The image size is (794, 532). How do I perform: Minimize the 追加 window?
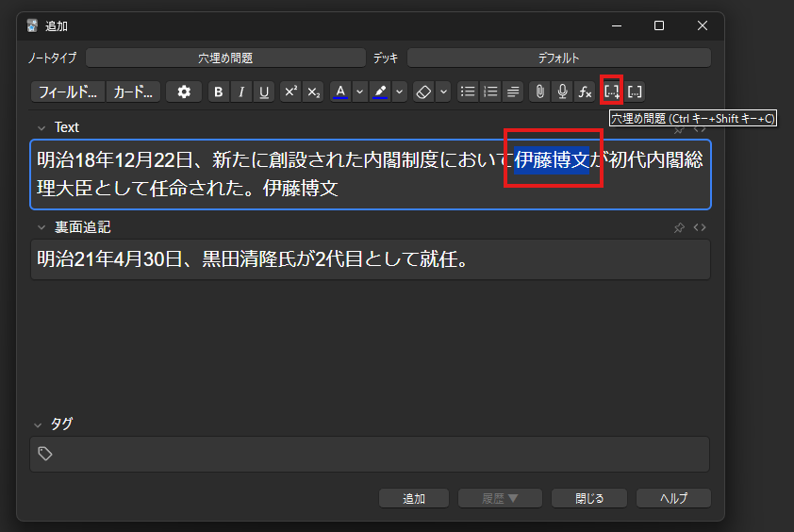pyautogui.click(x=617, y=25)
